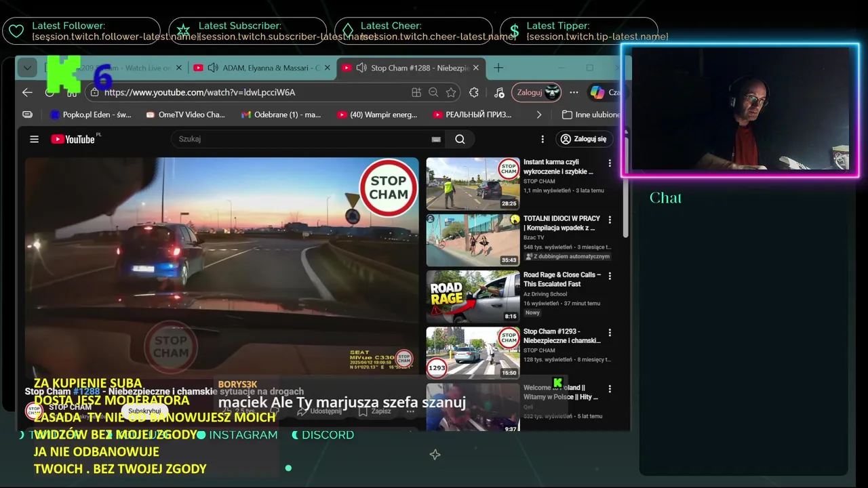Open РЕАЛЬНЫЙ ПРИЗ bookmark

pos(473,115)
